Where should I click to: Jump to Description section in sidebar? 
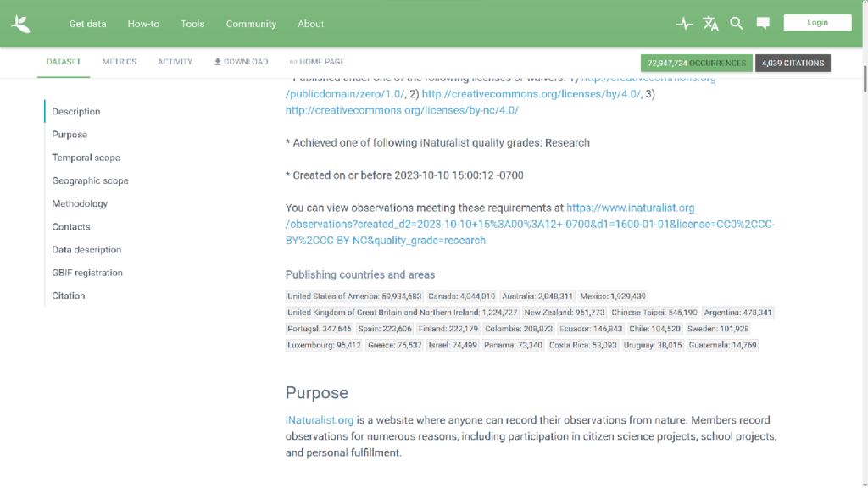(x=75, y=111)
